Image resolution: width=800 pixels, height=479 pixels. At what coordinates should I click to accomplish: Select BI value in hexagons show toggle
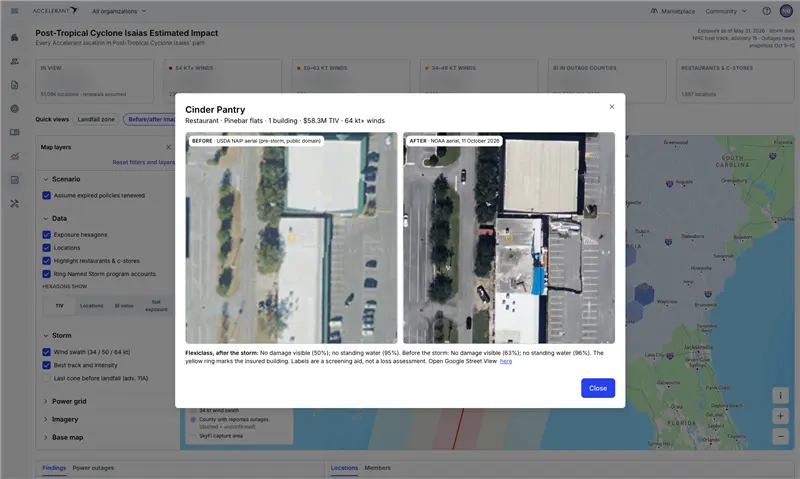click(x=123, y=306)
